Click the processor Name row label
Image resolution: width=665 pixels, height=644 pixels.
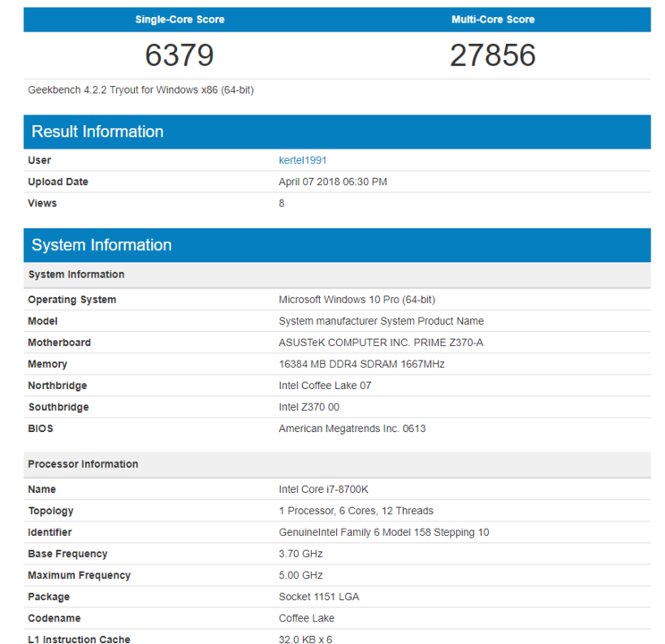[x=42, y=489]
